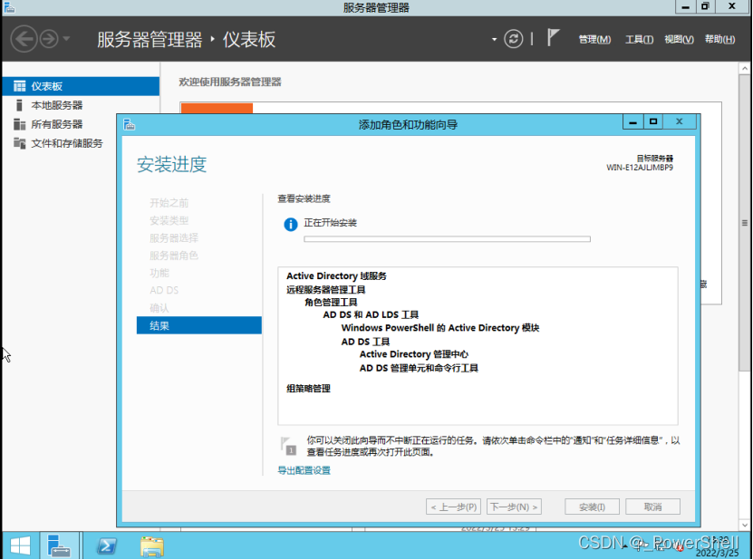Open the notifications flag icon
The height and width of the screenshot is (560, 753).
pos(554,38)
